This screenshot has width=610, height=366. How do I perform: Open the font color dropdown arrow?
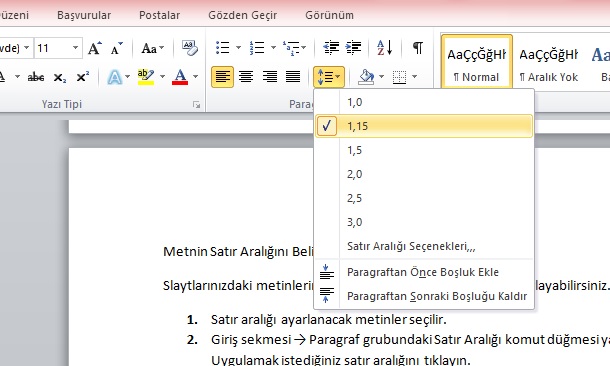click(195, 77)
